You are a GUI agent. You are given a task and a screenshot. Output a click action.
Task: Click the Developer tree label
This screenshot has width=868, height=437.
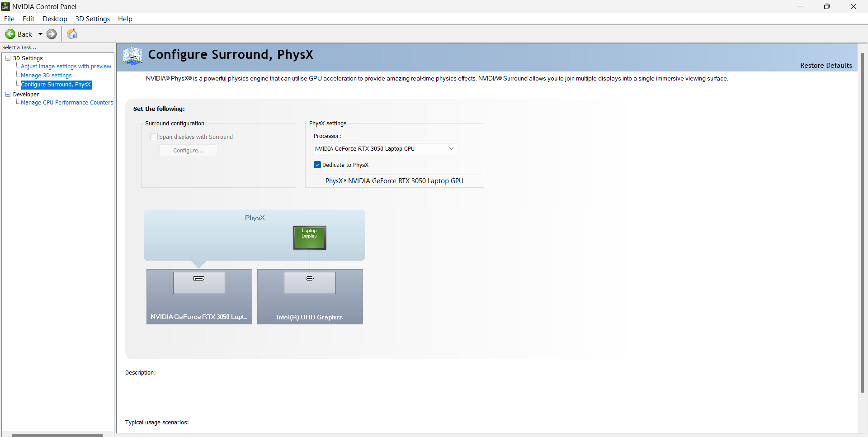pos(26,95)
